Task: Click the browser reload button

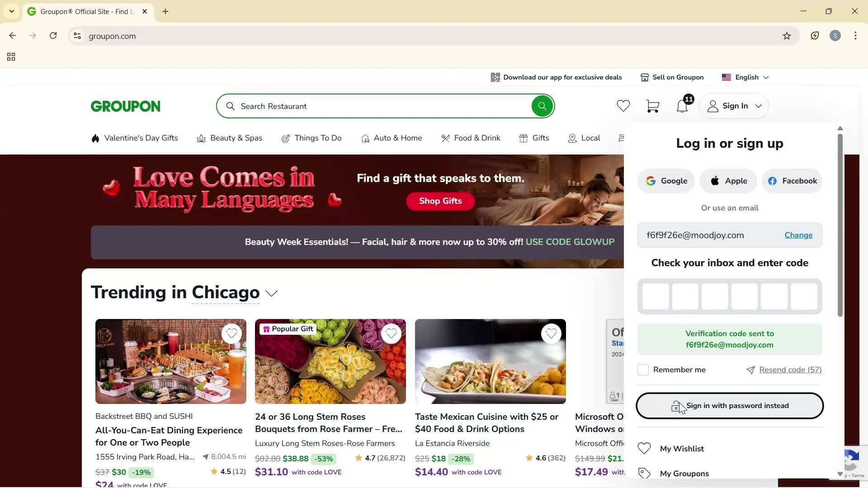Action: tap(53, 36)
